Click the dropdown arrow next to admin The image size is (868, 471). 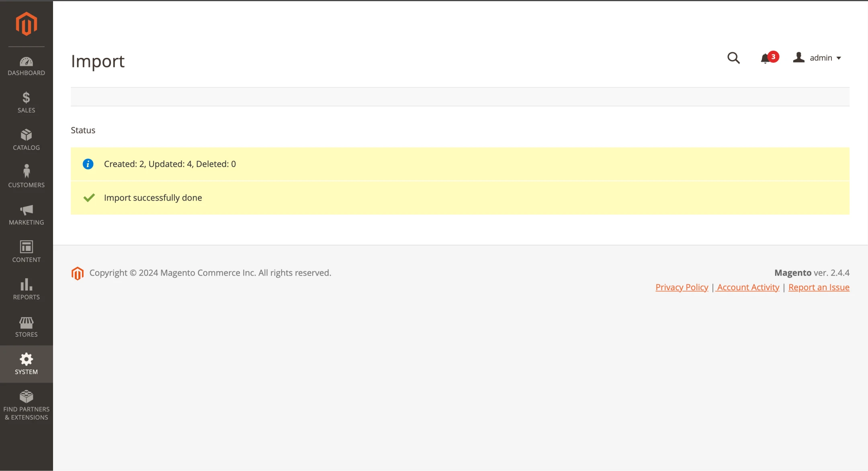coord(839,58)
